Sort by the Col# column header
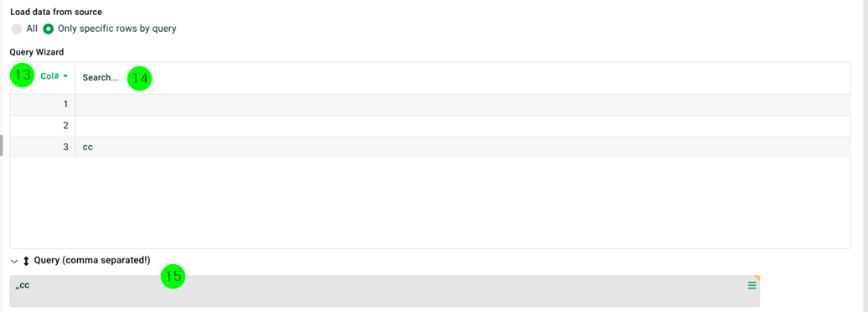The width and height of the screenshot is (868, 312). point(49,76)
